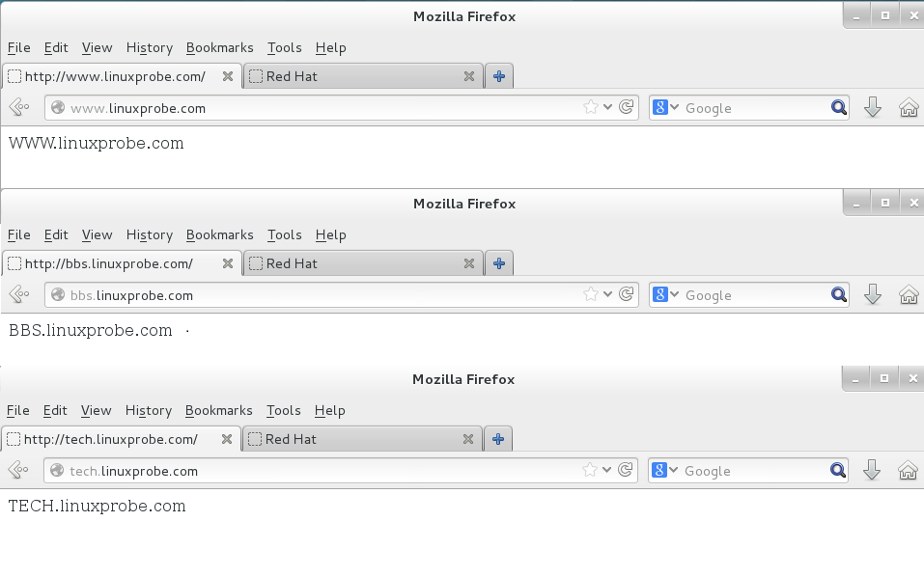Open URL history dropdown in bbs.linuxprobe.com bar

608,295
